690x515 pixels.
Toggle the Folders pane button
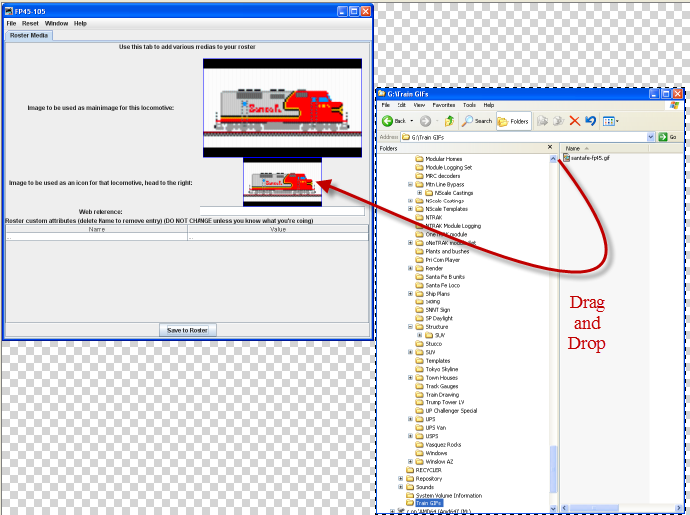pos(514,121)
